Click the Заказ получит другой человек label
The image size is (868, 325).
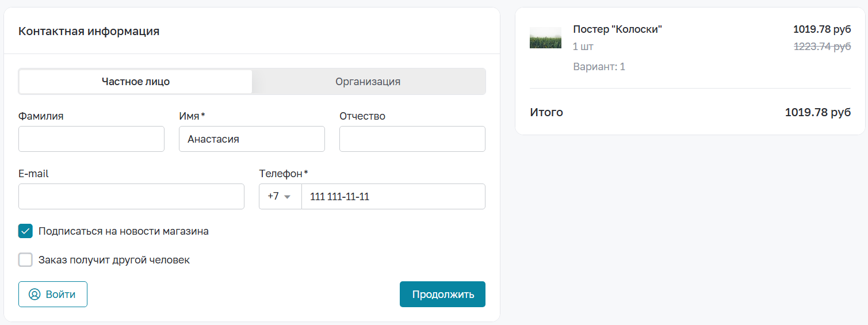(114, 260)
